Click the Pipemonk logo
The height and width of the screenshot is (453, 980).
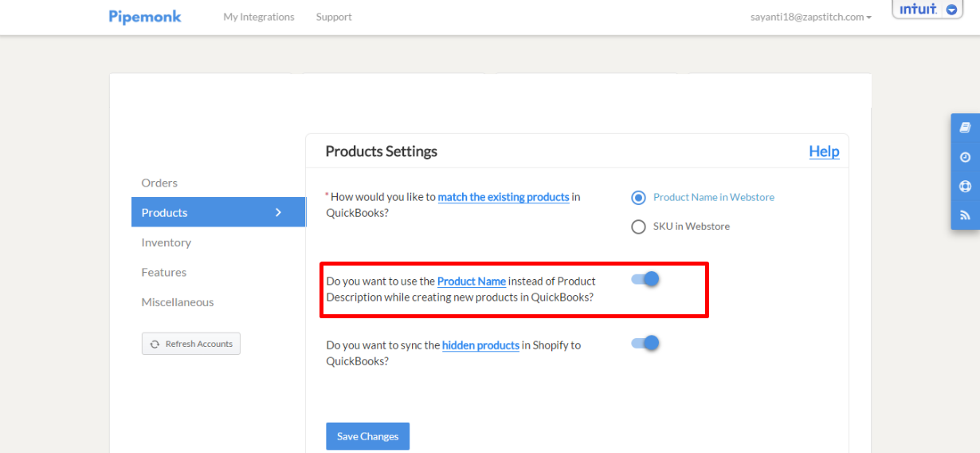click(145, 16)
